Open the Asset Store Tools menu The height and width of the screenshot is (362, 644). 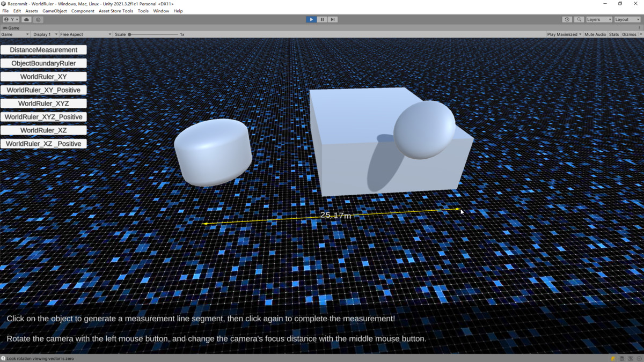115,11
